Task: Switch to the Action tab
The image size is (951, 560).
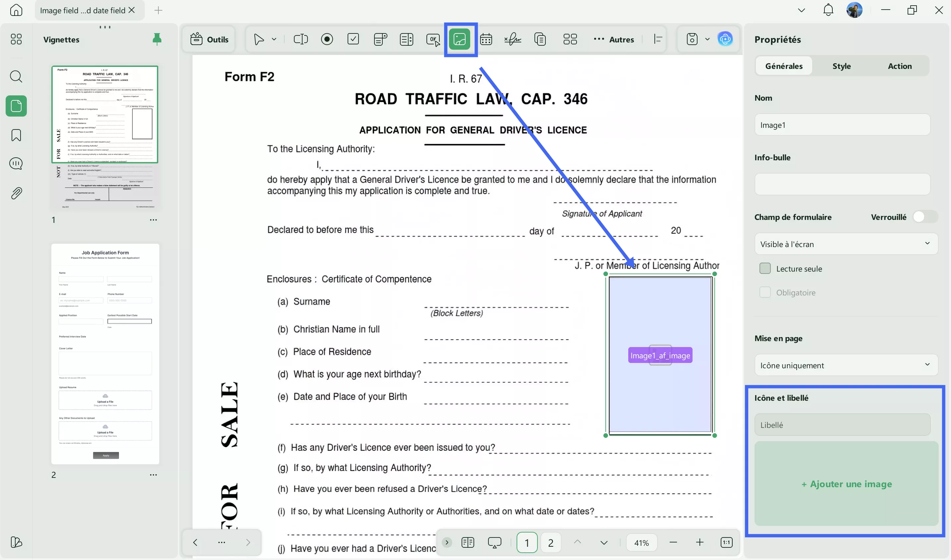Action: [900, 66]
